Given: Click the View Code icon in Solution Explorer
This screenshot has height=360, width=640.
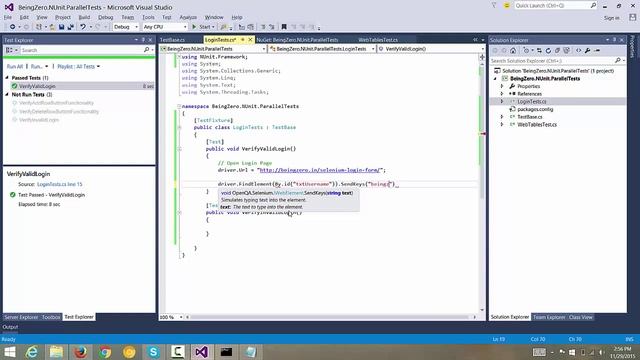Looking at the screenshot, I should (578, 51).
